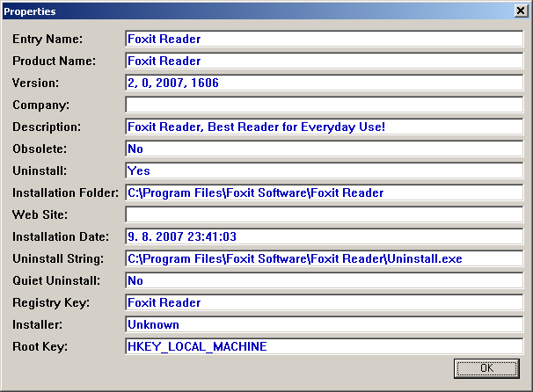This screenshot has height=392, width=533.
Task: Click the empty Company field
Action: pos(325,105)
